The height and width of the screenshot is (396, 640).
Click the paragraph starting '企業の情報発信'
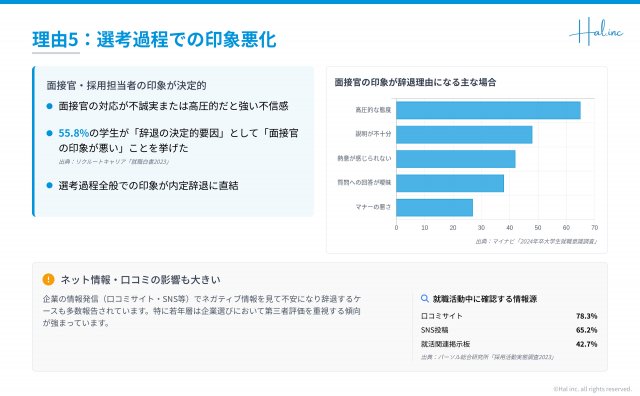[x=202, y=311]
